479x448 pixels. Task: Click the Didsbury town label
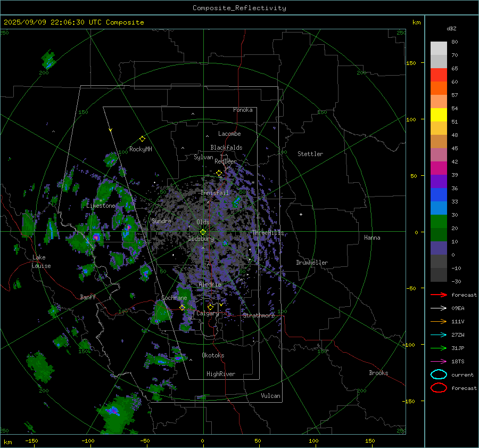pos(201,239)
